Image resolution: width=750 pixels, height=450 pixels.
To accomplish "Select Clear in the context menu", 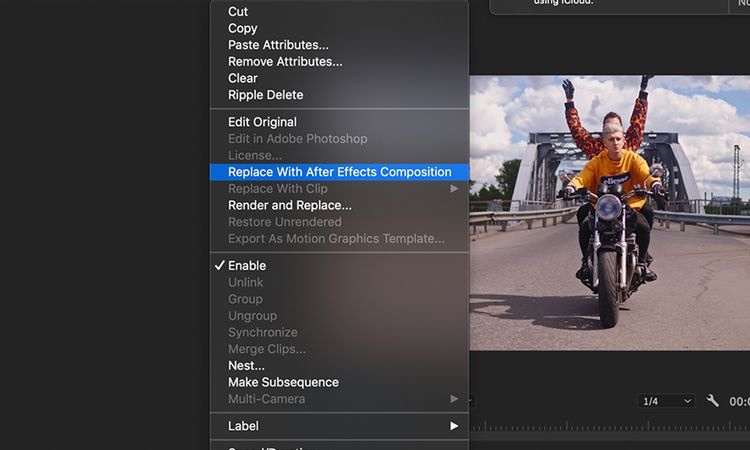I will pyautogui.click(x=243, y=78).
